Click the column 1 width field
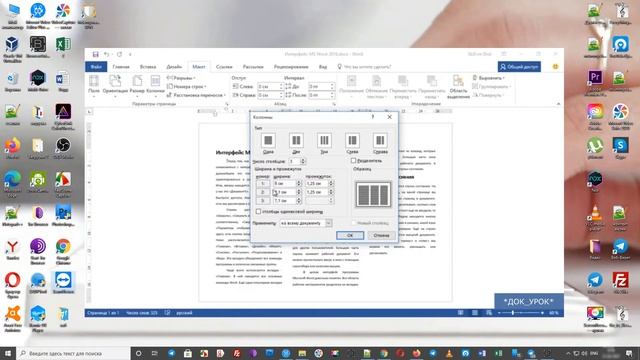The width and height of the screenshot is (640, 360). click(284, 184)
